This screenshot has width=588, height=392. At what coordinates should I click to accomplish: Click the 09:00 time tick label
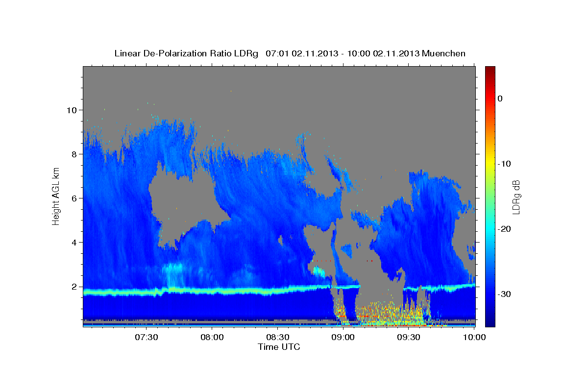[343, 337]
